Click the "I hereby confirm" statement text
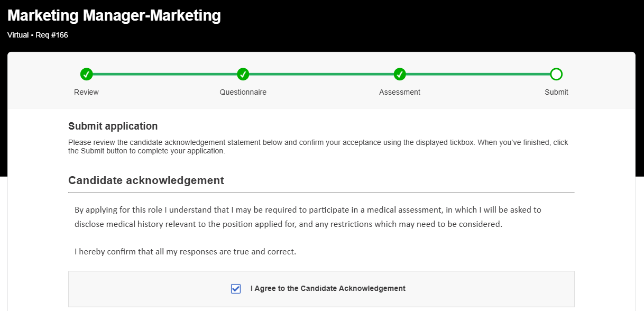644x311 pixels. (x=185, y=252)
